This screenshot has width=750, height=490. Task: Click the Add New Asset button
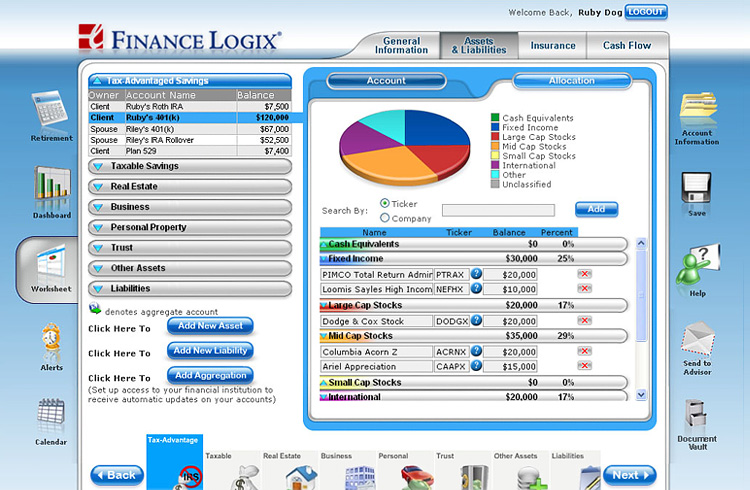coord(210,326)
